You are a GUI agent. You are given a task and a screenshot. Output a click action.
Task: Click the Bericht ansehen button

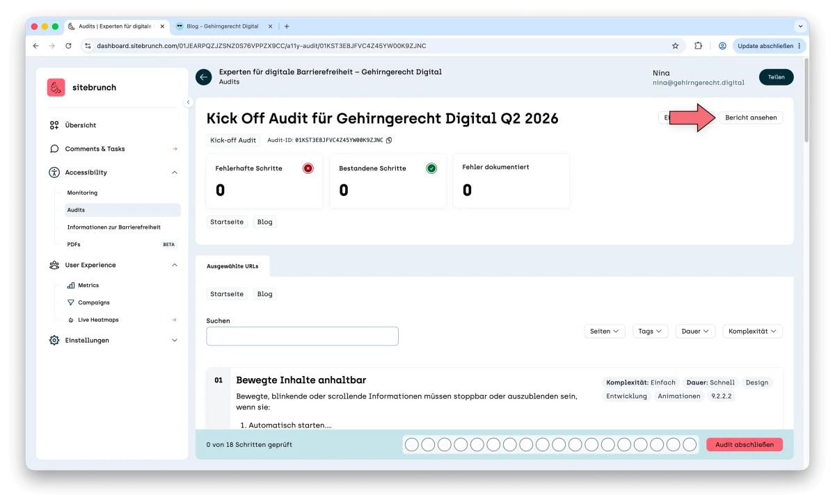coord(751,117)
